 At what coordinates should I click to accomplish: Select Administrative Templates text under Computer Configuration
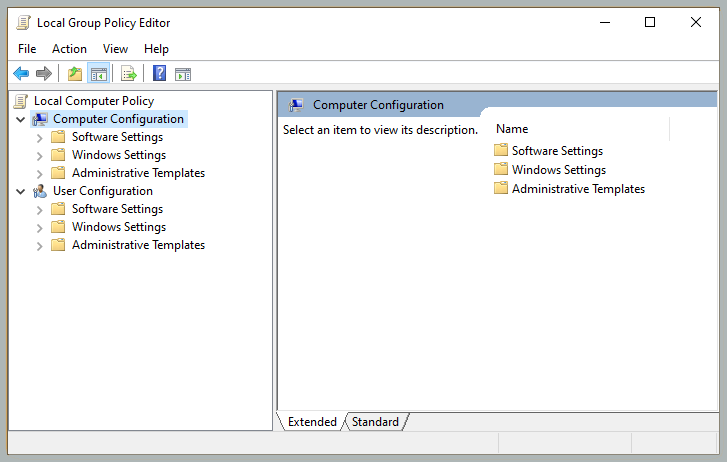click(138, 173)
